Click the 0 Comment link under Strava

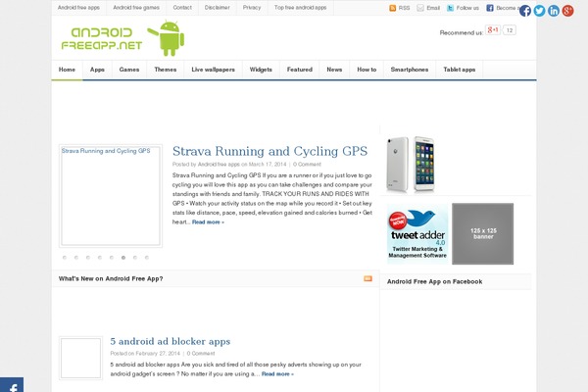pos(307,165)
